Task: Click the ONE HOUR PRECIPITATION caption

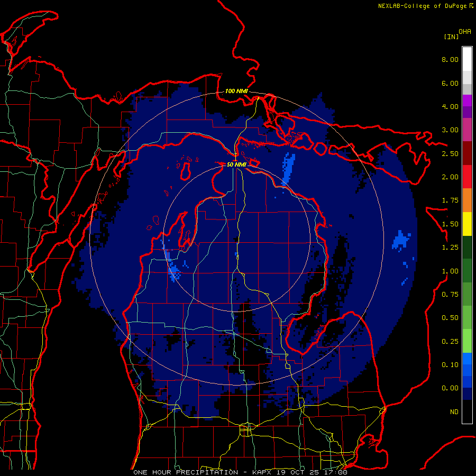Action: (186, 472)
